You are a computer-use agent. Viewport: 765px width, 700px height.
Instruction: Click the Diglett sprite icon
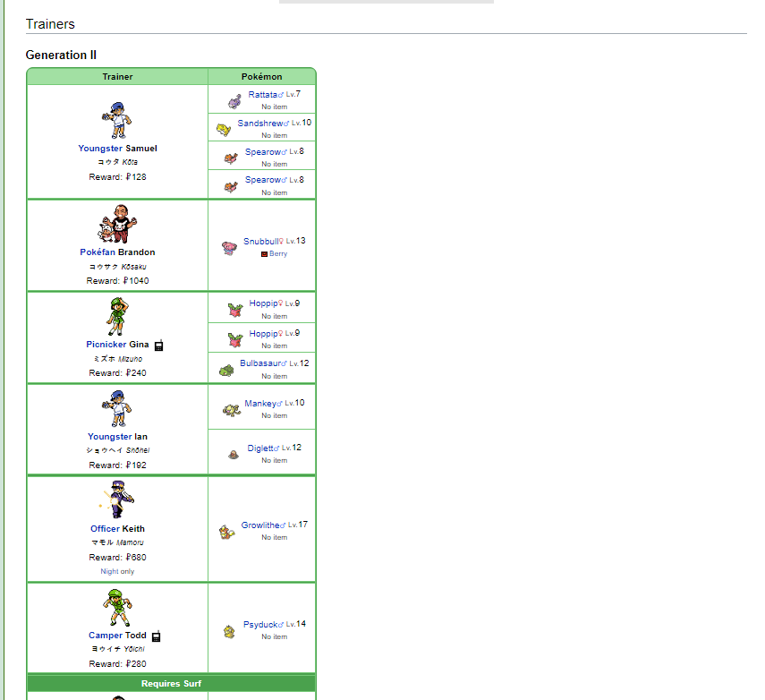(x=234, y=455)
